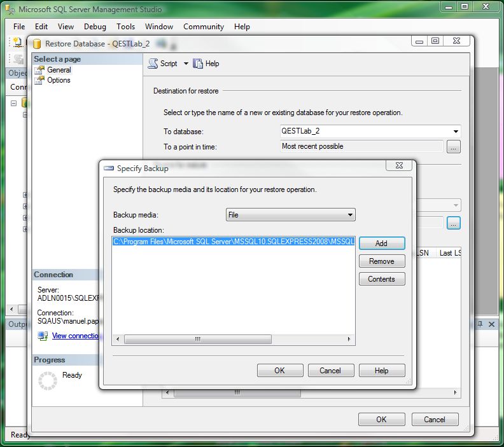Open the Community menu
504x447 pixels.
(204, 27)
